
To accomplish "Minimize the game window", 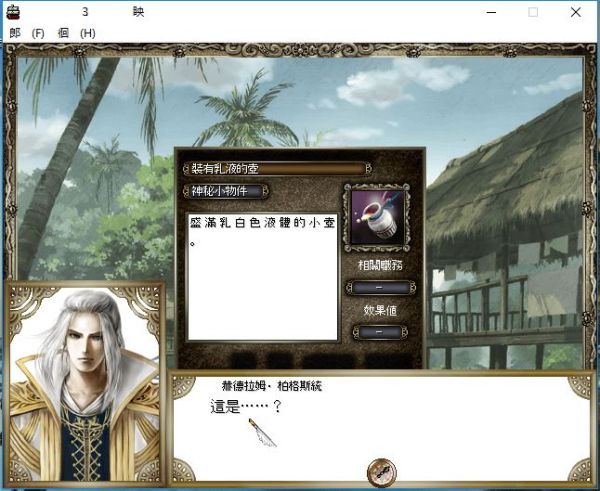I will [491, 12].
